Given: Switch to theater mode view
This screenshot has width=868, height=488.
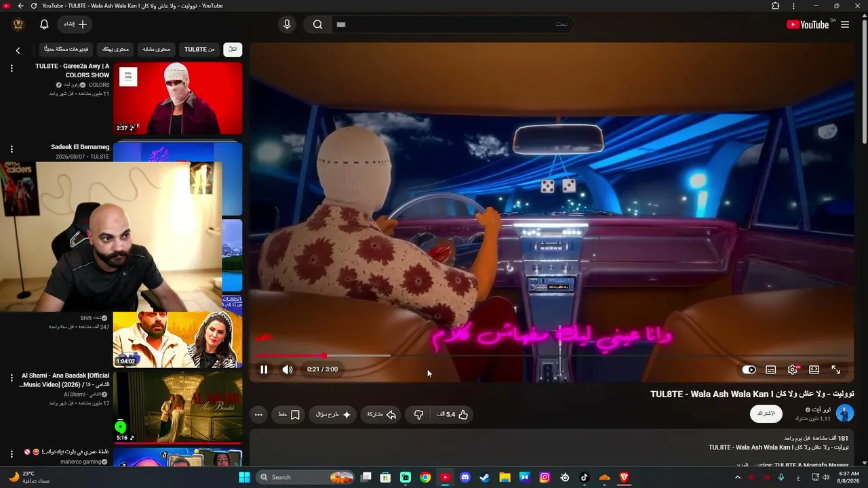Looking at the screenshot, I should tap(814, 369).
